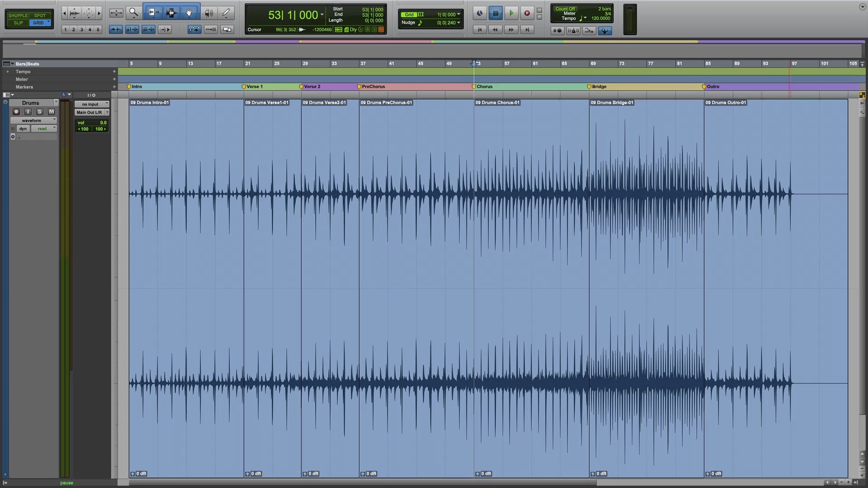Viewport: 868px width, 488px height.
Task: Open the no input selector
Action: pyautogui.click(x=92, y=104)
